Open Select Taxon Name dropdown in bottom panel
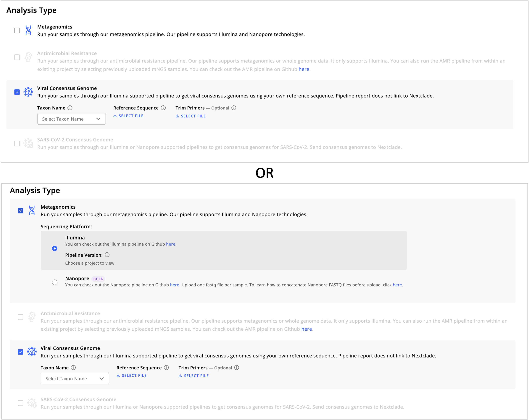This screenshot has height=420, width=529. click(75, 379)
